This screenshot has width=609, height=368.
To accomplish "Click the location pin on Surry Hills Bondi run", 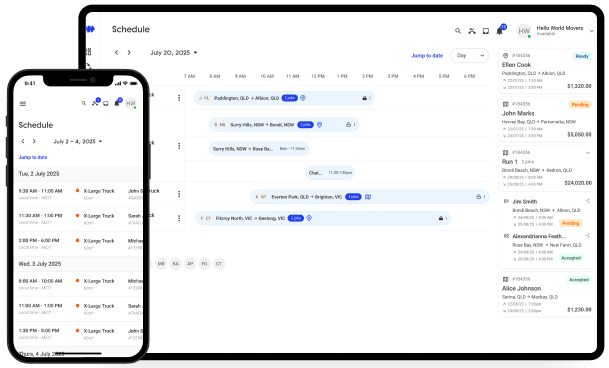I will (319, 125).
